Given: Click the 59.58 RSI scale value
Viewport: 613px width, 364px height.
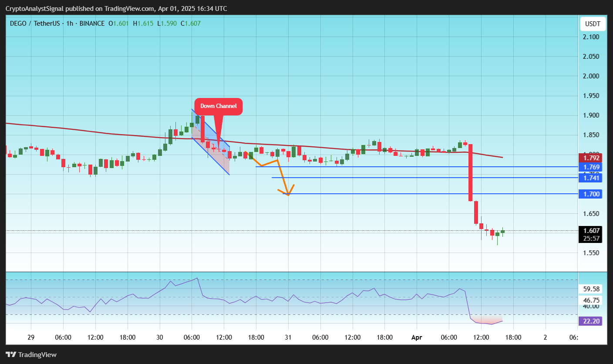Looking at the screenshot, I should 591,289.
